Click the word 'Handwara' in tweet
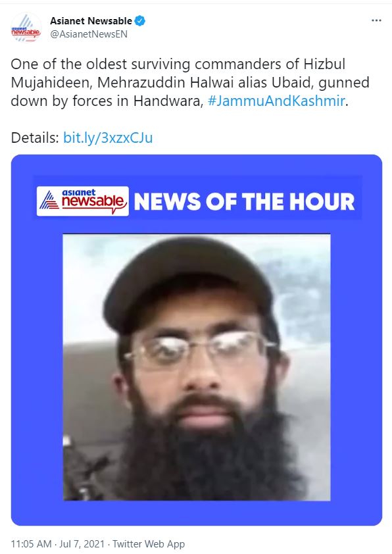392x554 pixels. pyautogui.click(x=168, y=101)
